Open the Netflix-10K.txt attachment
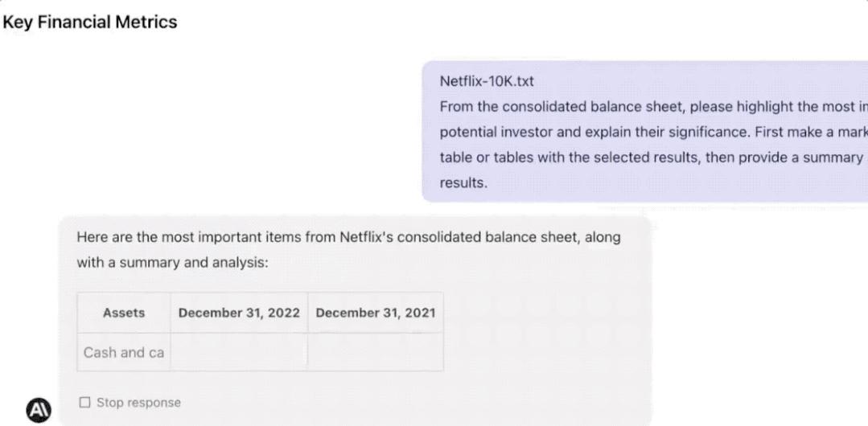Screen dimensions: 868x426 click(x=488, y=81)
